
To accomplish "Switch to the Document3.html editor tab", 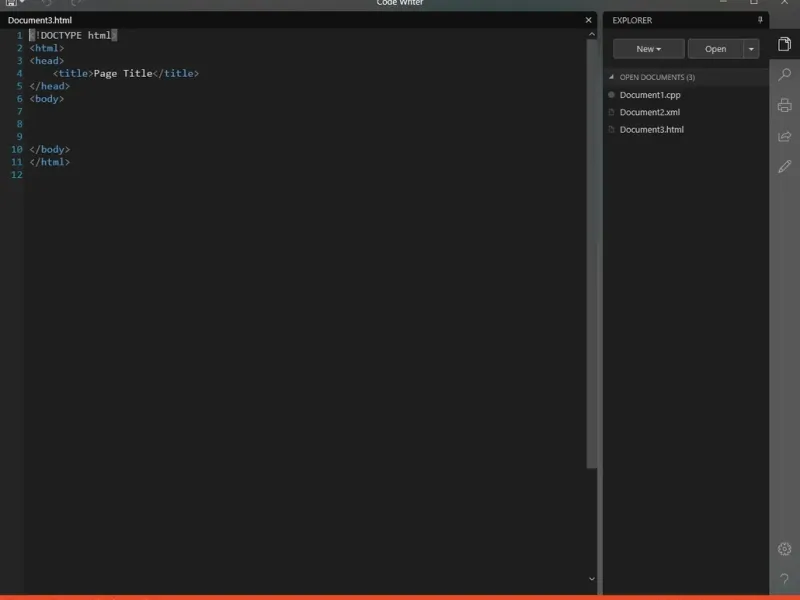I will coord(40,20).
